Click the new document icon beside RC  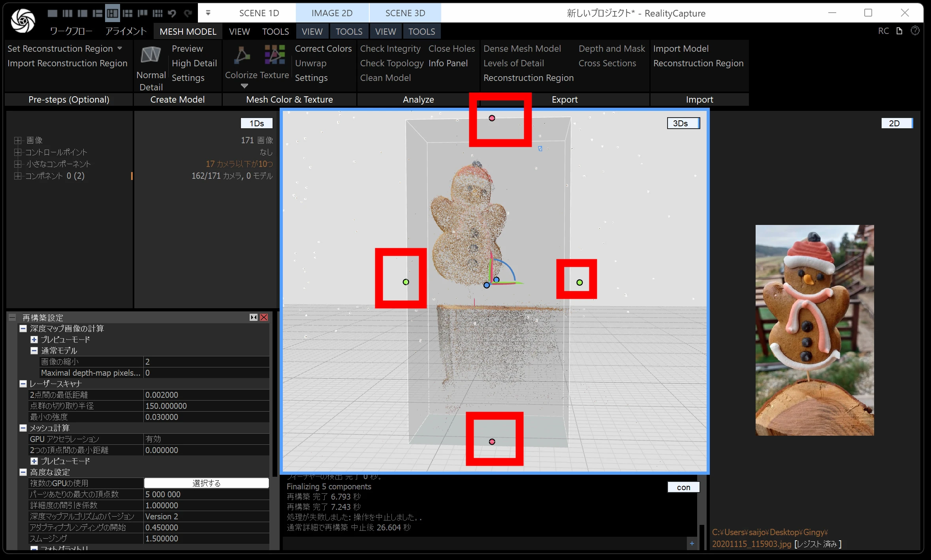pyautogui.click(x=899, y=31)
